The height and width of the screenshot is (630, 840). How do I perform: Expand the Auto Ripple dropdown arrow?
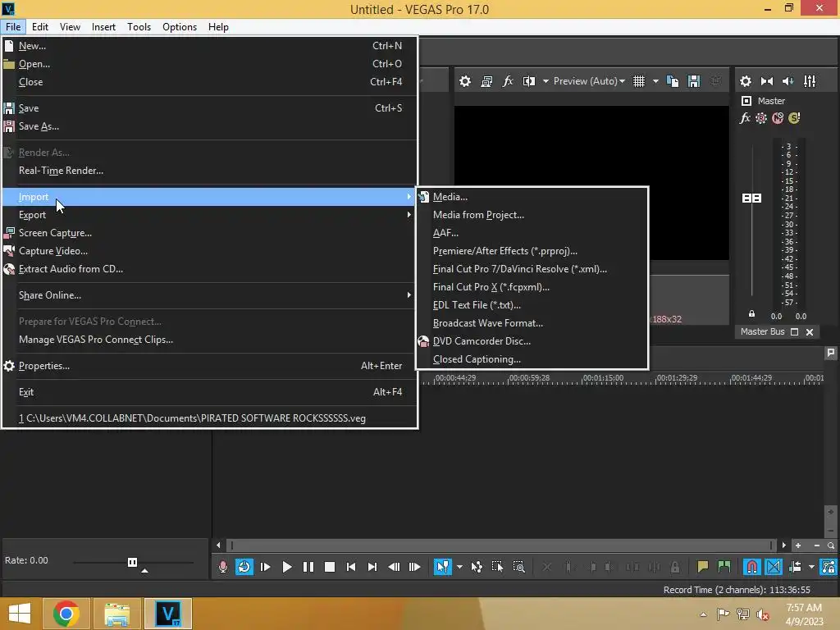(x=811, y=567)
